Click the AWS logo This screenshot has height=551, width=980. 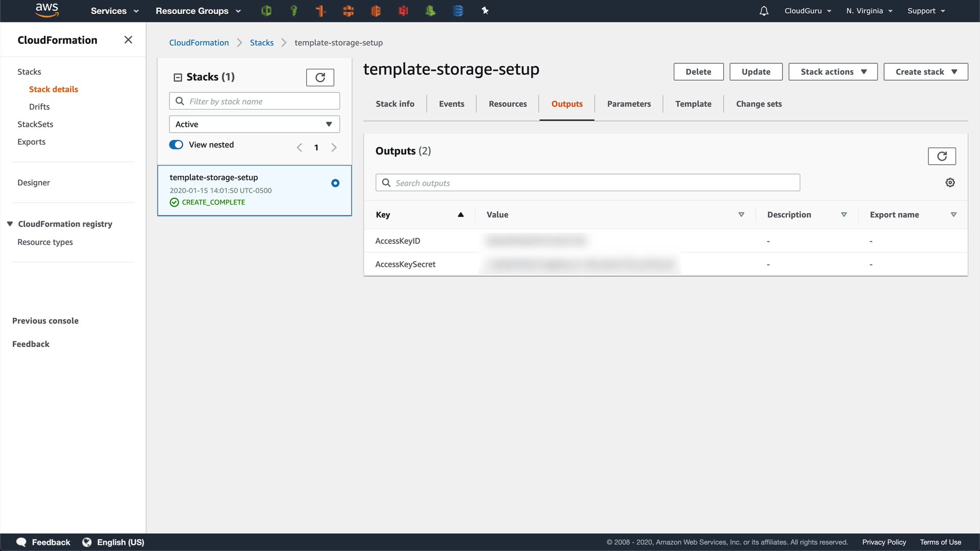click(47, 10)
